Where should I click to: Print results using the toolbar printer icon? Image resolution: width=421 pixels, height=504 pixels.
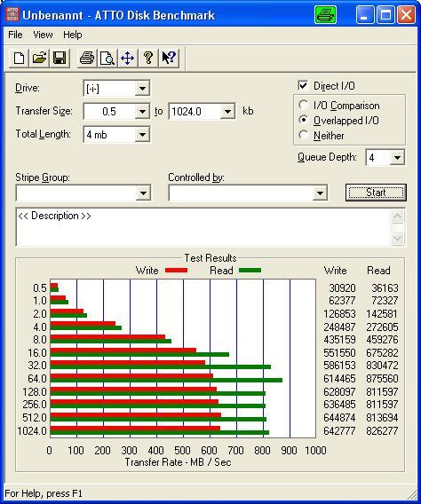pos(87,59)
